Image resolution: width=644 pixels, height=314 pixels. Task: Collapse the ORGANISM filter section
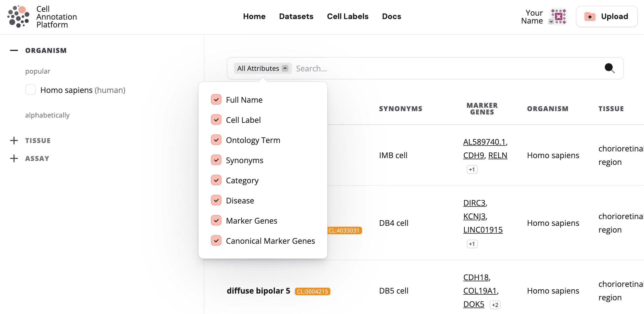[14, 50]
